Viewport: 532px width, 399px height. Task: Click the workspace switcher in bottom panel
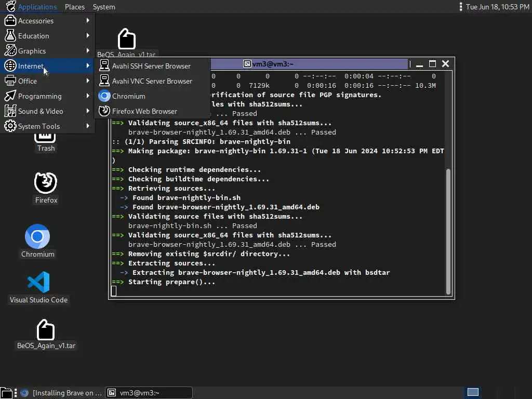[x=473, y=393]
